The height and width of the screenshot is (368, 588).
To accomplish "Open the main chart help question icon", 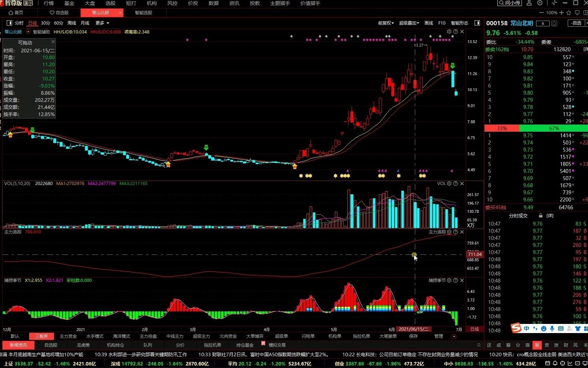I will tap(455, 32).
